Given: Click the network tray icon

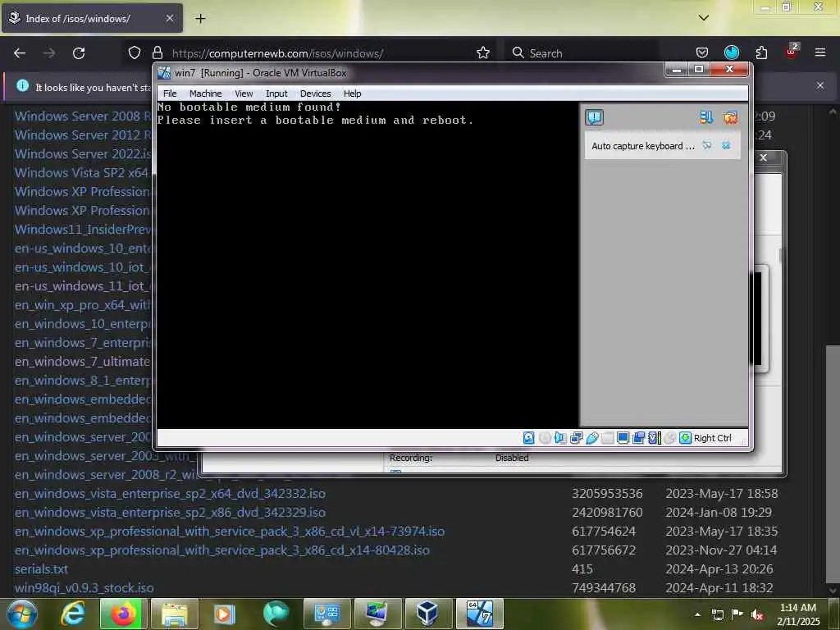Looking at the screenshot, I should [717, 614].
